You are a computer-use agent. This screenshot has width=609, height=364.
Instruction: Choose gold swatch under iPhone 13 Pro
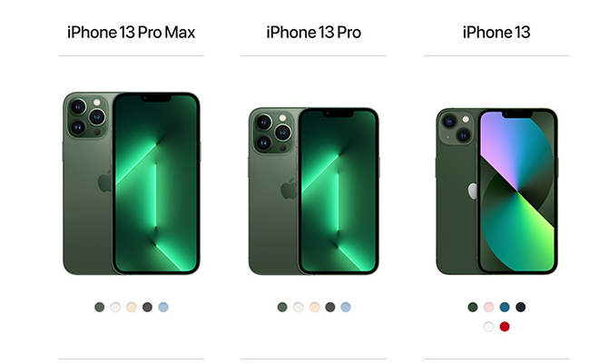point(314,308)
